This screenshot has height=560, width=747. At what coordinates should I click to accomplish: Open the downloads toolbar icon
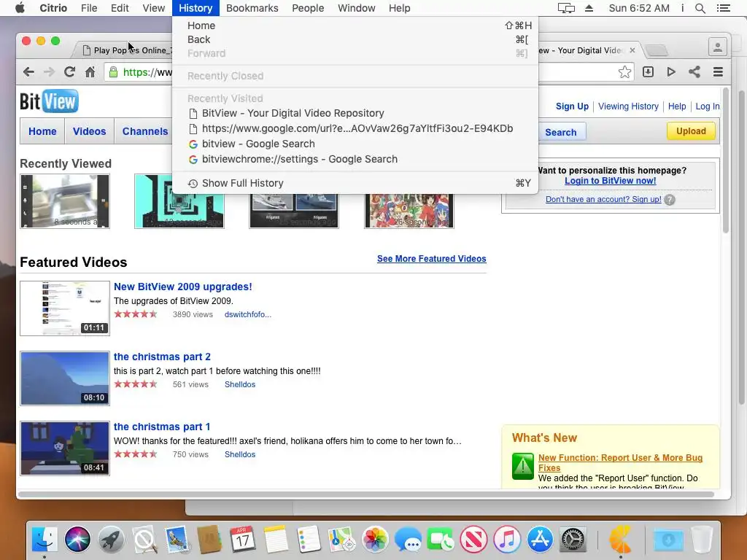pyautogui.click(x=648, y=72)
